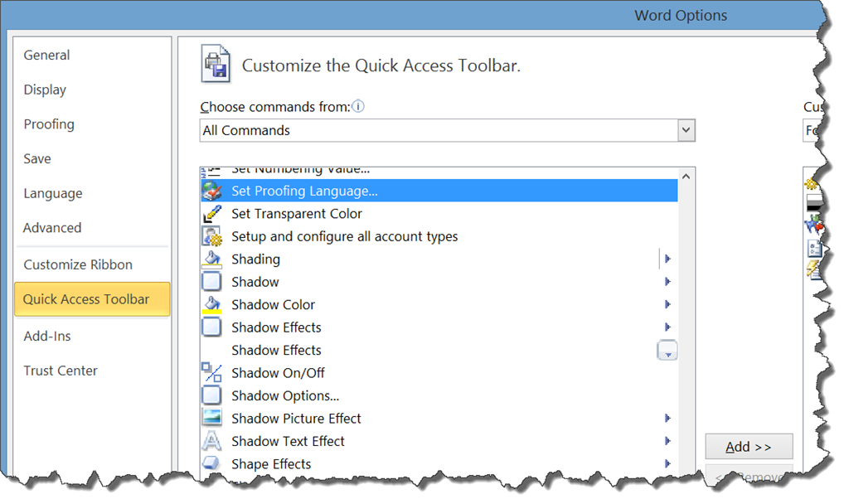
Task: Select the Shading command
Action: [439, 259]
